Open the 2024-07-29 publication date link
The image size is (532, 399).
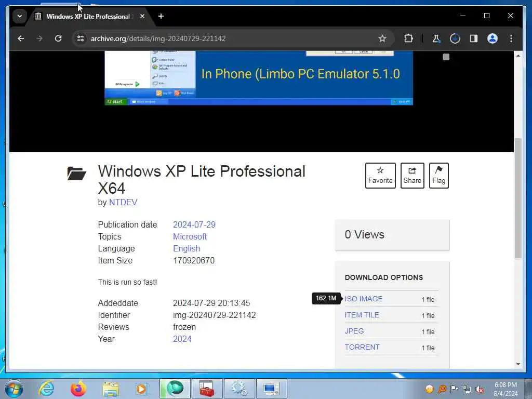point(194,224)
